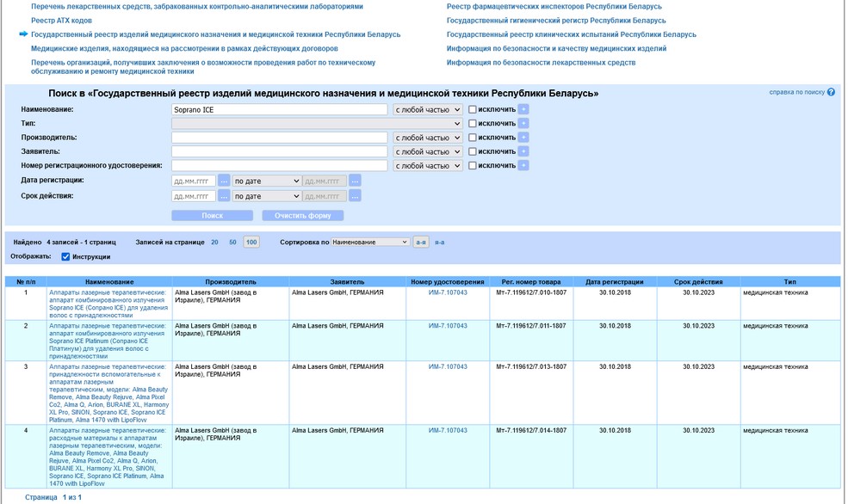Click Номер регистрационного удостоверения input field

coord(280,166)
